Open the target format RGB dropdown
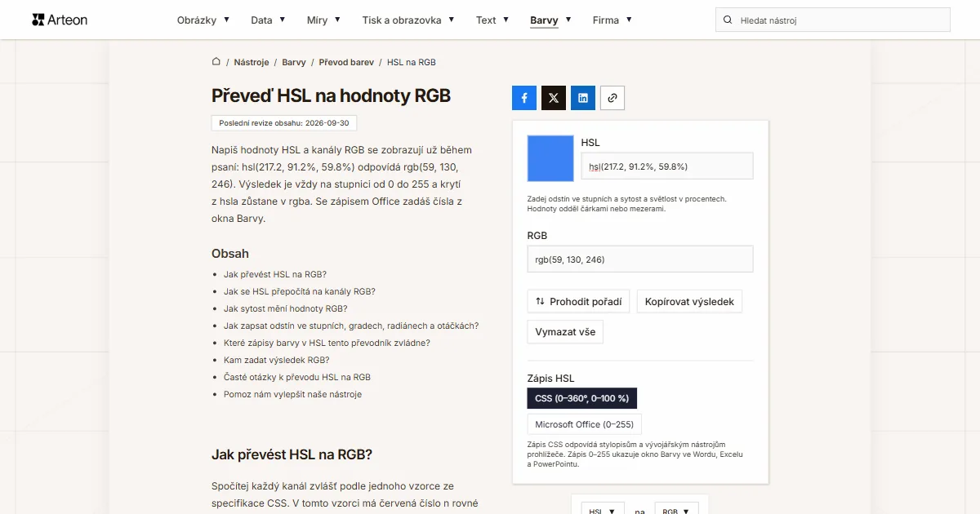 tap(677, 512)
